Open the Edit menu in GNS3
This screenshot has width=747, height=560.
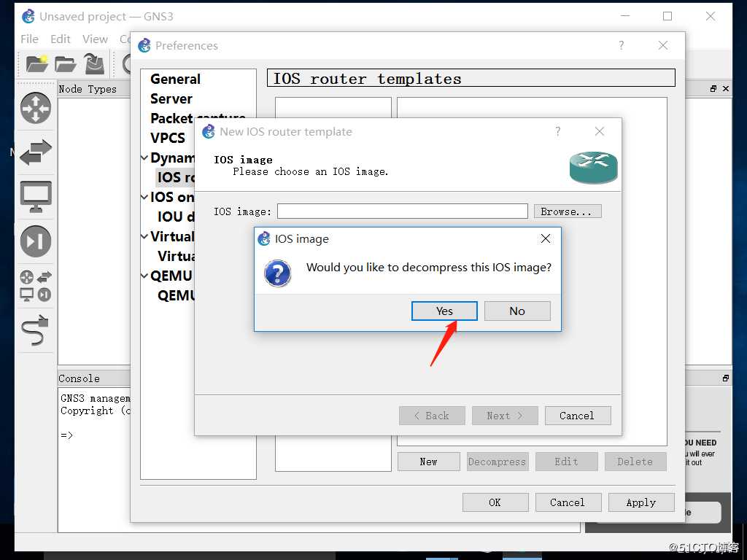point(61,39)
